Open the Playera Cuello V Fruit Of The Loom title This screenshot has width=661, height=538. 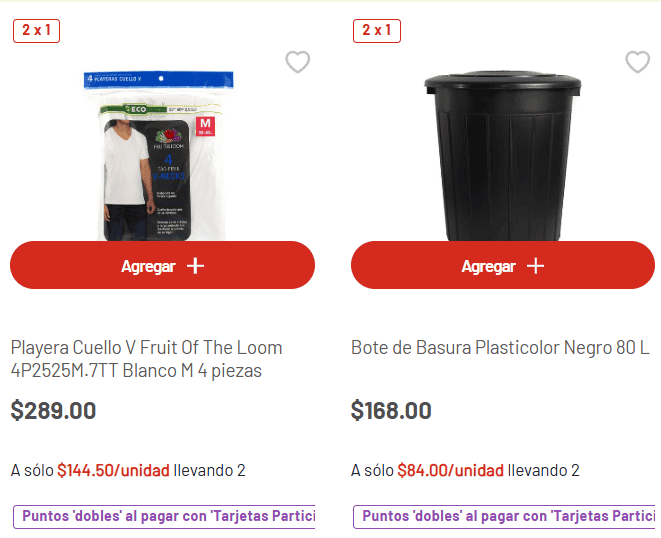147,359
